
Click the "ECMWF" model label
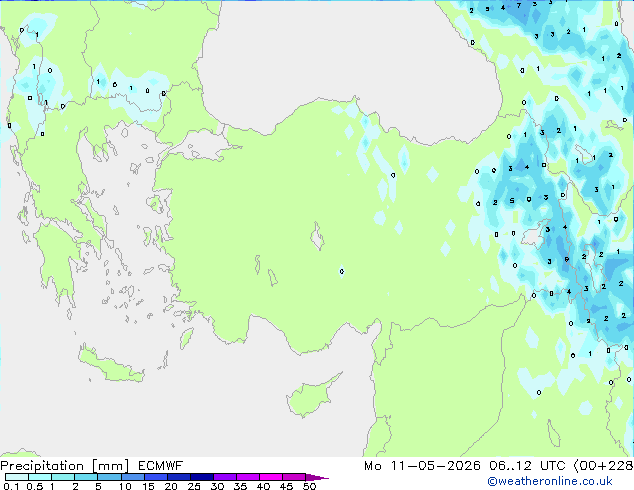160,466
